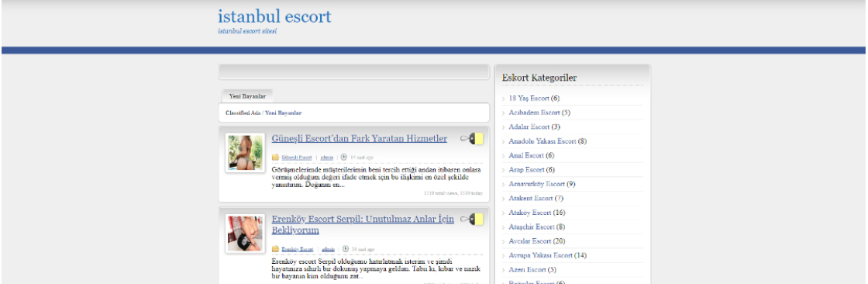Click the Erenköy Escort category link in listing meta
Image resolution: width=868 pixels, height=284 pixels.
pyautogui.click(x=298, y=250)
